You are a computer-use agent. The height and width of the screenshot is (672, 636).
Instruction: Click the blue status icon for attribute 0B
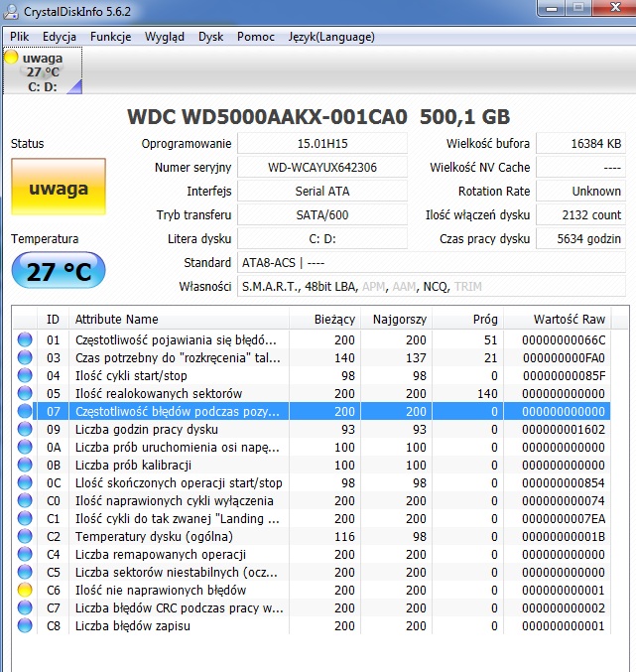point(25,465)
